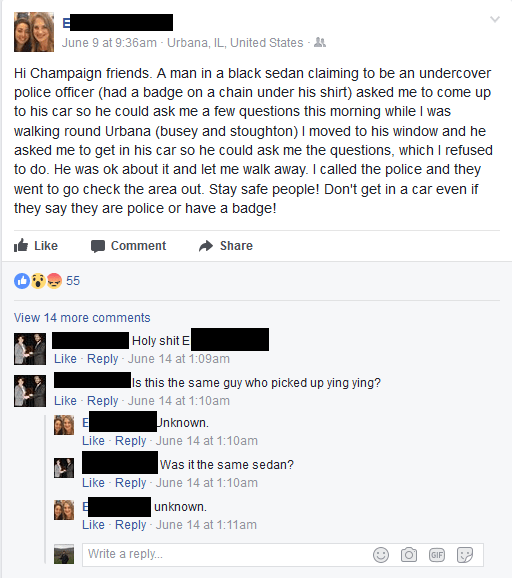
Task: Like the 'Holy shit' comment
Action: pyautogui.click(x=65, y=359)
